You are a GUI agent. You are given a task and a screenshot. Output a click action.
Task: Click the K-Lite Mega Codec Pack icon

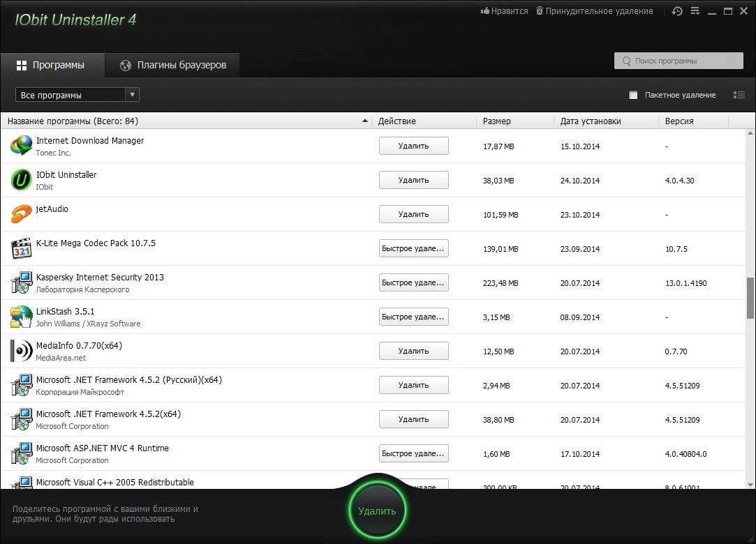pos(21,248)
